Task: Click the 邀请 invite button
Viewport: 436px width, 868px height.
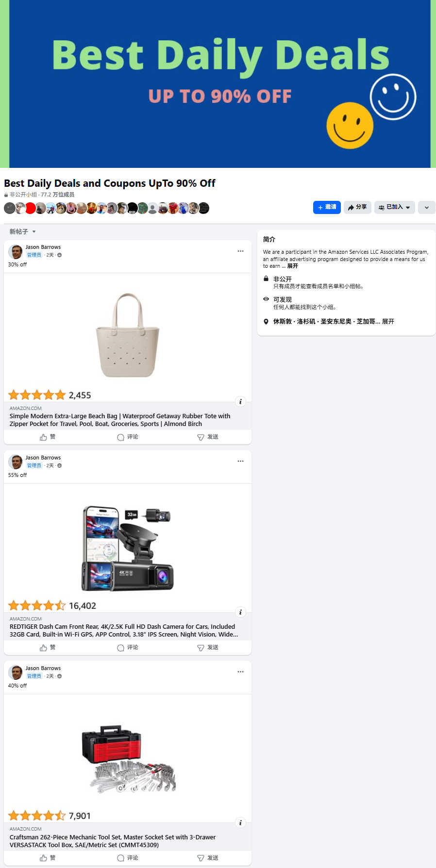Action: (x=327, y=207)
